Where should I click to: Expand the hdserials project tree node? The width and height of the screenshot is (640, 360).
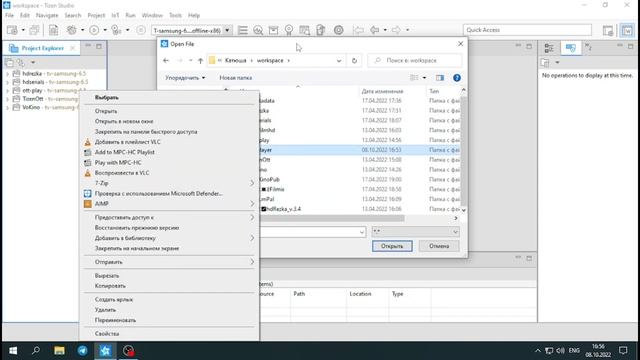pyautogui.click(x=7, y=82)
